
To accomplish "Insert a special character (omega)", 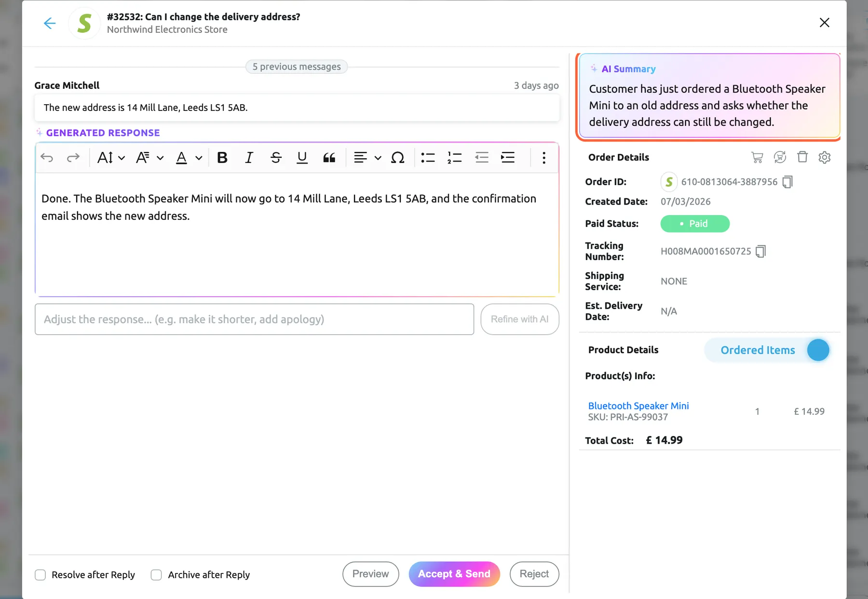I will point(397,158).
